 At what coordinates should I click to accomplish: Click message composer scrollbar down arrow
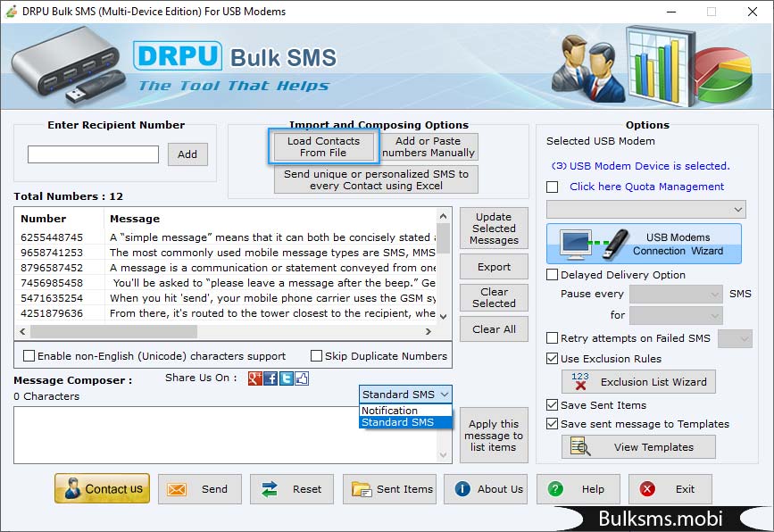coord(444,455)
